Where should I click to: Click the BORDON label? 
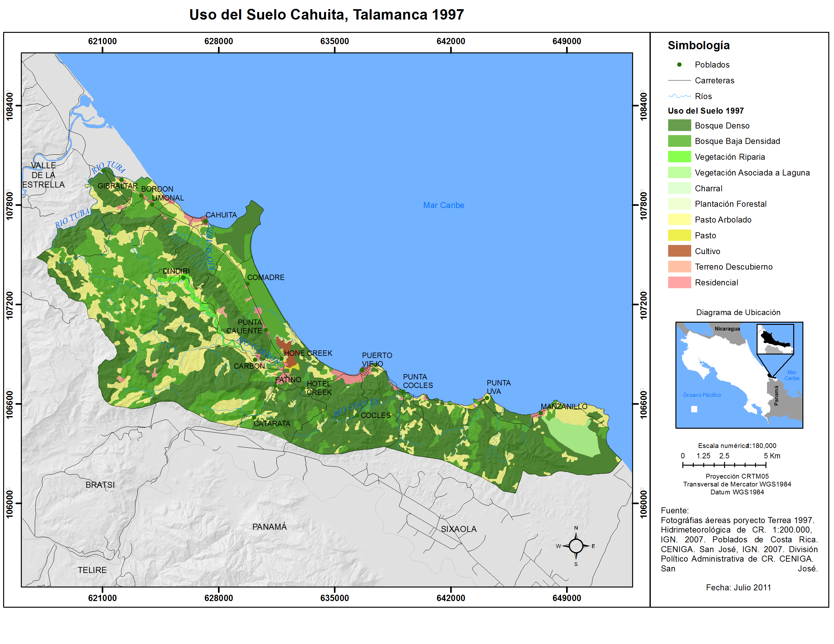coord(157,189)
